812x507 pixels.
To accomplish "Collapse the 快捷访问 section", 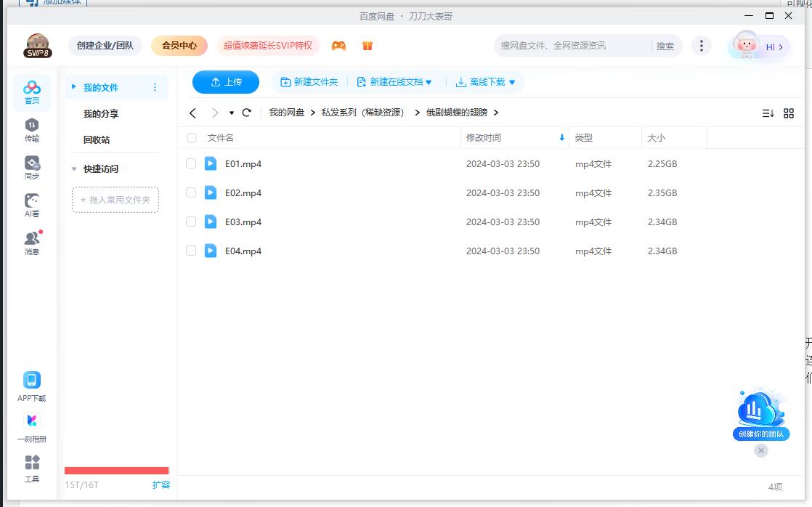I will pos(74,169).
